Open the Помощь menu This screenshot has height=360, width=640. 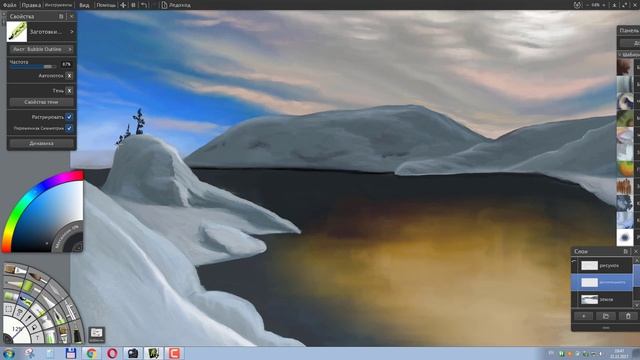pos(106,5)
